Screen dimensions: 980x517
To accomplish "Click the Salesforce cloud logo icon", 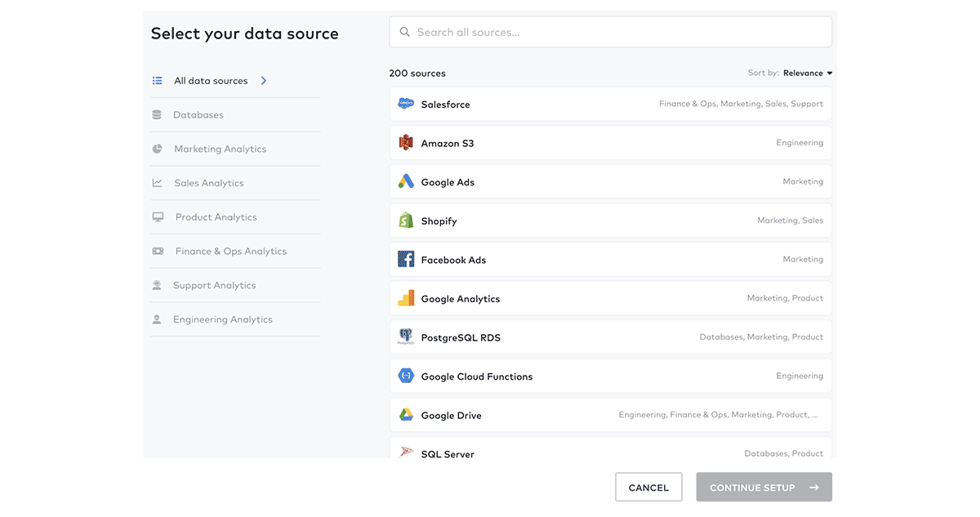I will tap(406, 104).
